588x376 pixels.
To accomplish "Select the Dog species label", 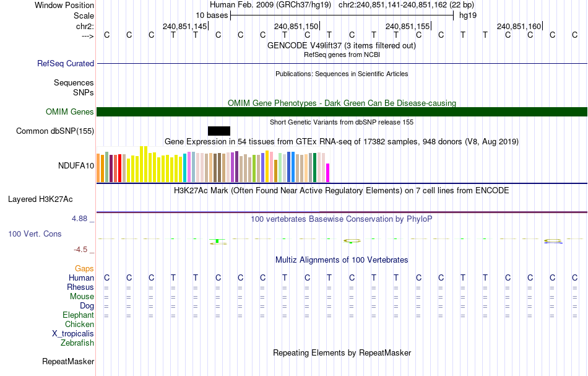I will point(87,306).
